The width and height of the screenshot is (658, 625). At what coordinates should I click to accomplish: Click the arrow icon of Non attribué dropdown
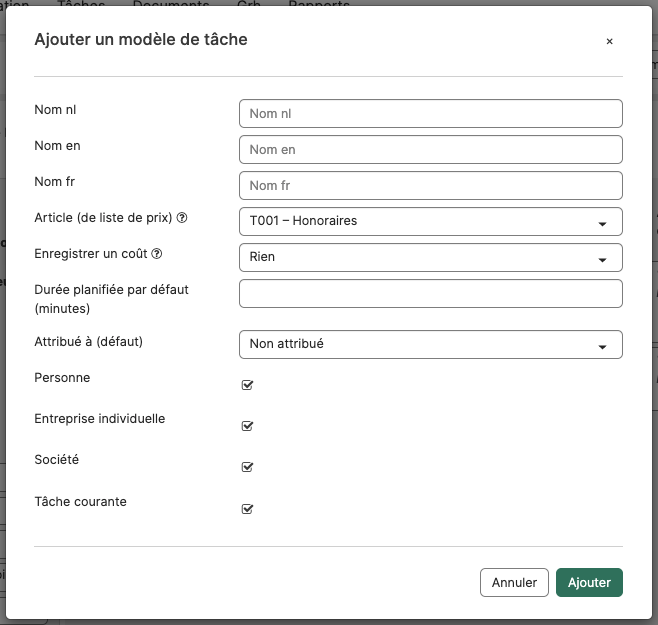coord(602,347)
